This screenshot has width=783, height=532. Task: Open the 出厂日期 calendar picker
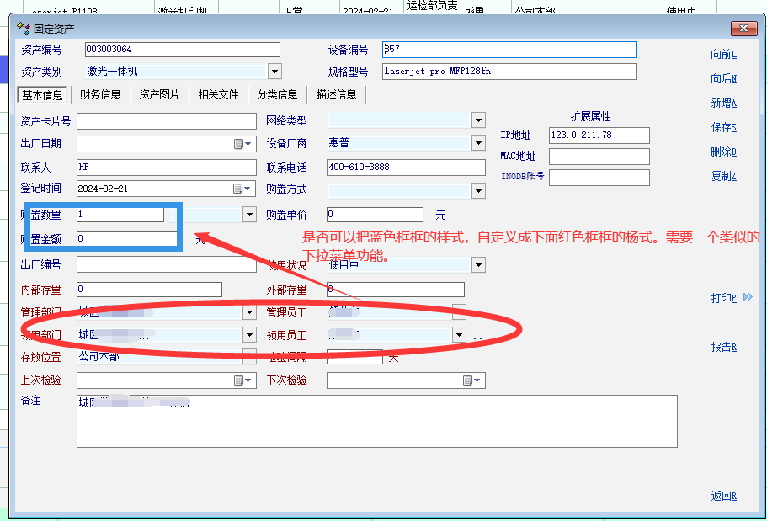(x=242, y=144)
